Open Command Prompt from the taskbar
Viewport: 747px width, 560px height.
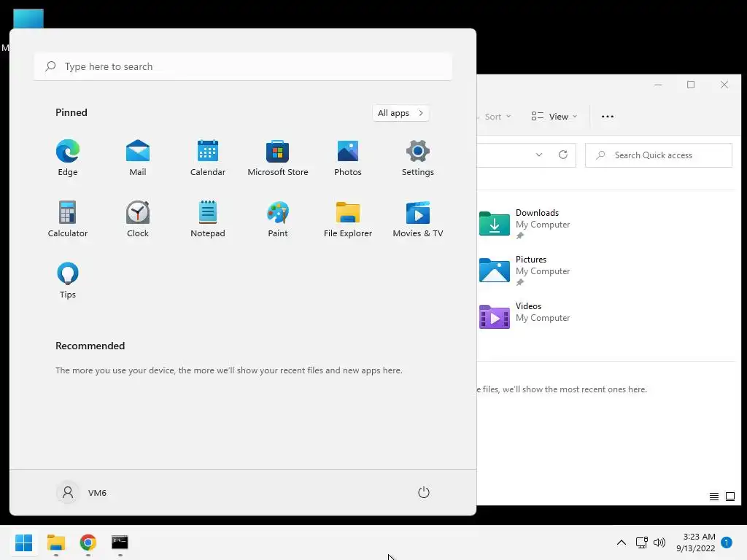tap(120, 542)
